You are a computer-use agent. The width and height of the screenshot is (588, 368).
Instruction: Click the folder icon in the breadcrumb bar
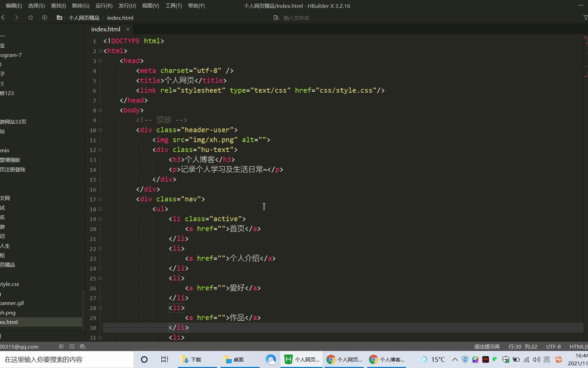[x=59, y=17]
